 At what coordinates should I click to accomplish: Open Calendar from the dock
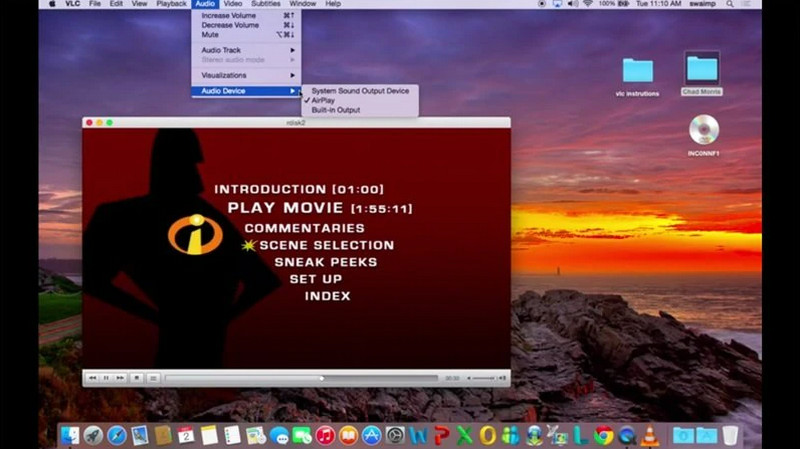click(186, 436)
